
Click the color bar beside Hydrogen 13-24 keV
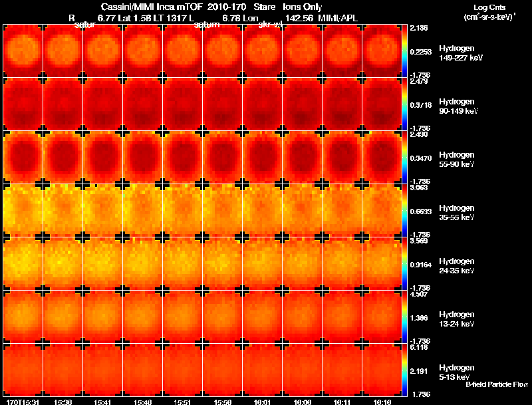click(x=404, y=317)
